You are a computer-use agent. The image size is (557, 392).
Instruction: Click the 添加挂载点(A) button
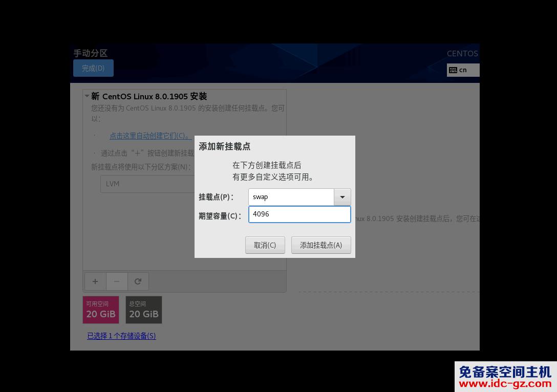(x=321, y=245)
